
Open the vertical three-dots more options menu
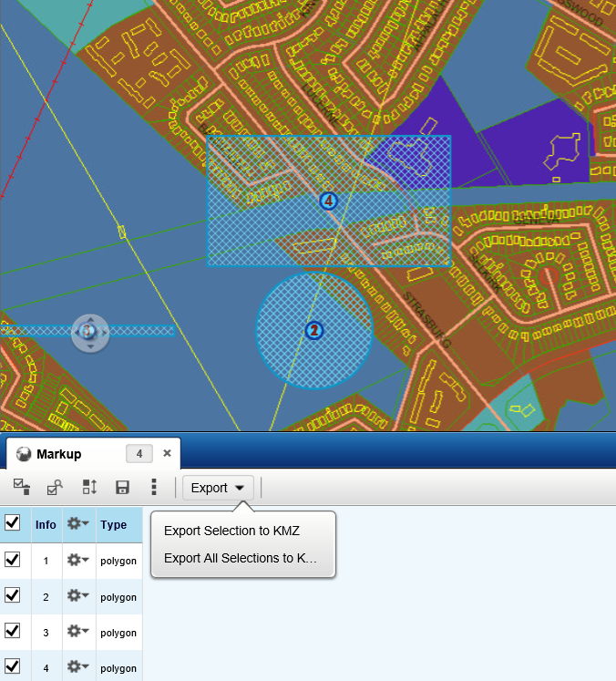pyautogui.click(x=154, y=488)
